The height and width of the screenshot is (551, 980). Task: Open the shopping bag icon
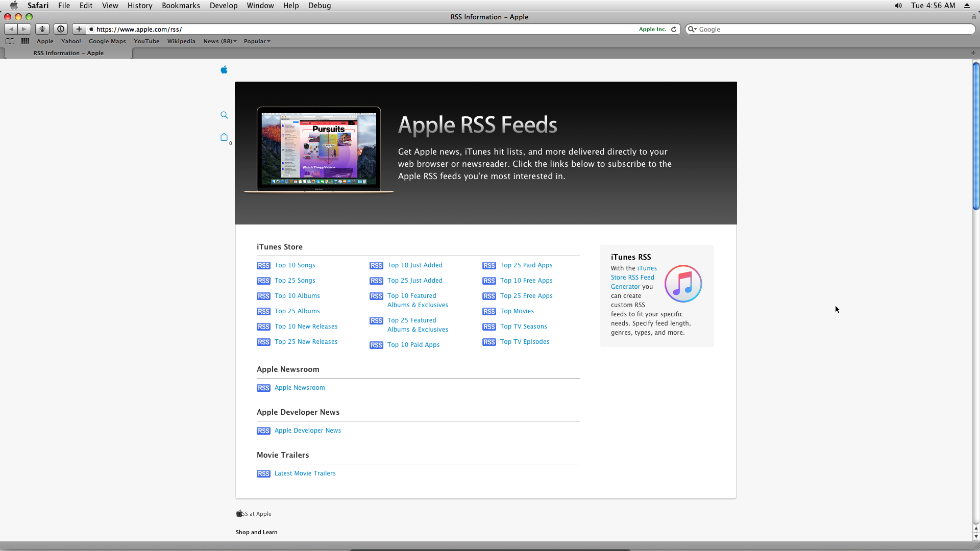coord(224,137)
